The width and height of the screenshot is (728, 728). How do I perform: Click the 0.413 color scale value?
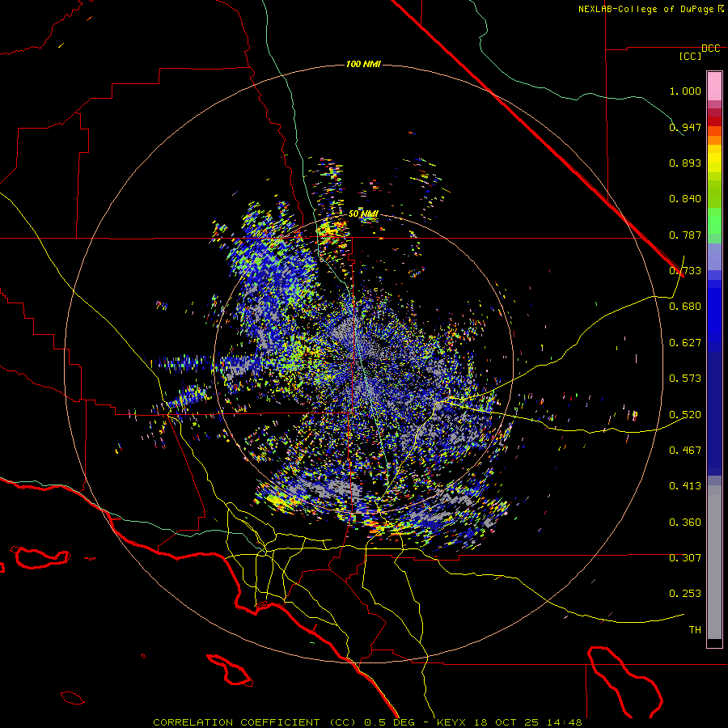tap(685, 486)
